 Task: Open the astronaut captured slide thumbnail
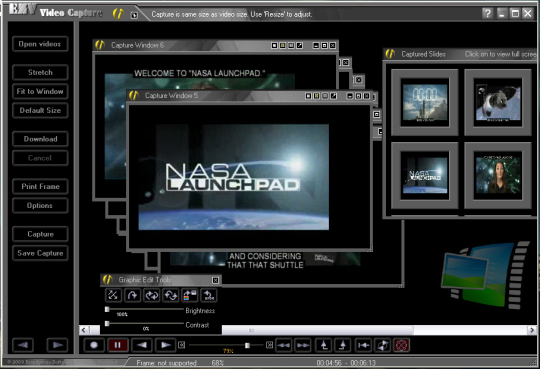[498, 102]
